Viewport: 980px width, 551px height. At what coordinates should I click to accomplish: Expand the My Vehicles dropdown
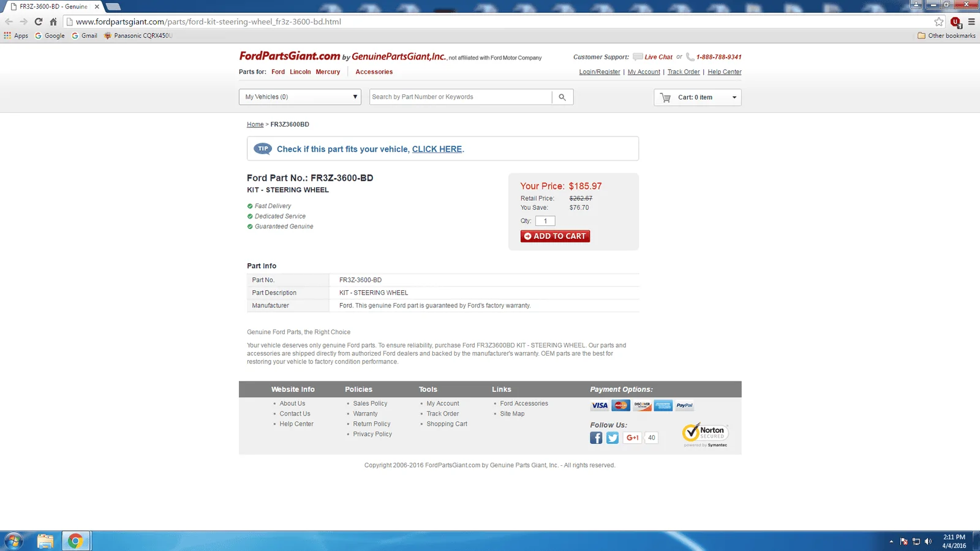(x=300, y=97)
